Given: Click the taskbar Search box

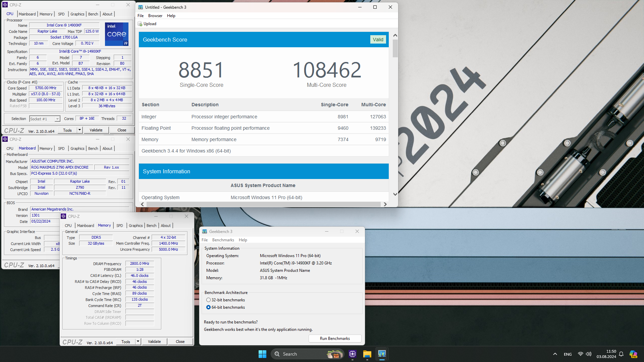Looking at the screenshot, I should point(308,354).
